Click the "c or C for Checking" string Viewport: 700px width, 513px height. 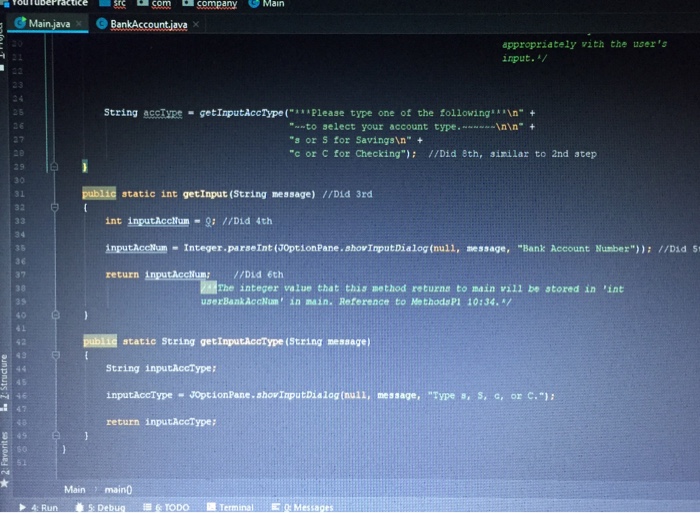[x=347, y=154]
